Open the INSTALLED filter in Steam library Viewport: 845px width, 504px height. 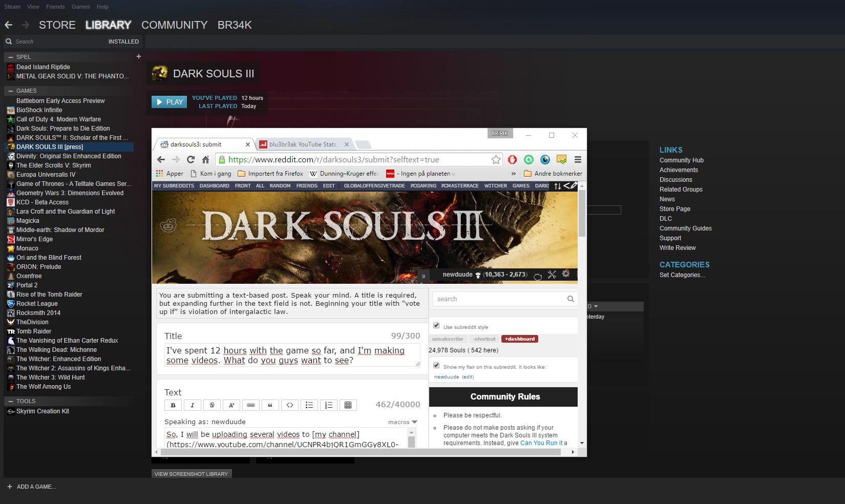(123, 41)
